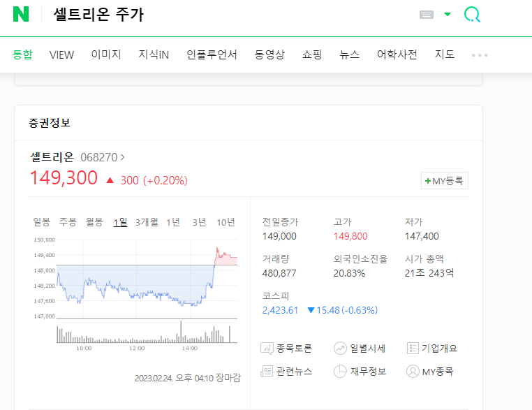Image resolution: width=532 pixels, height=410 pixels.
Task: Click the 기업개요 list icon
Action: click(x=413, y=349)
